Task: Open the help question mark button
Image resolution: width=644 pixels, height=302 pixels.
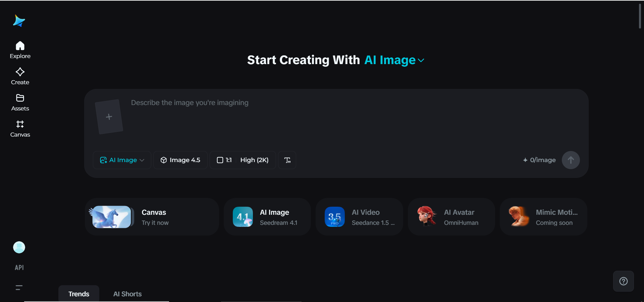Action: pyautogui.click(x=623, y=281)
